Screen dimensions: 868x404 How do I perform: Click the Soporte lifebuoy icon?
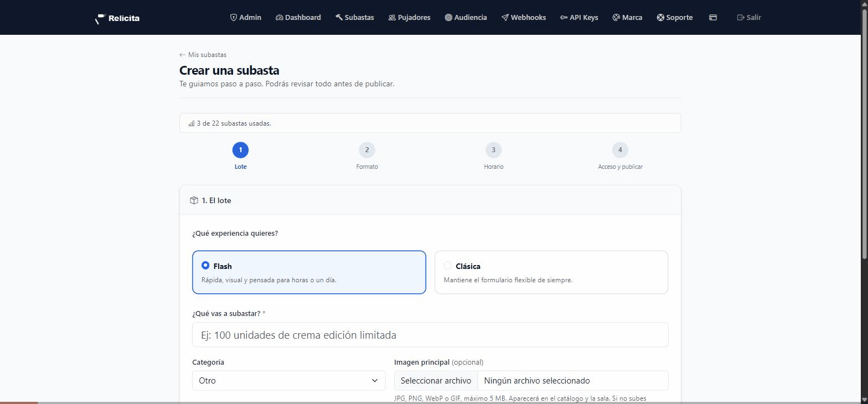(x=660, y=17)
